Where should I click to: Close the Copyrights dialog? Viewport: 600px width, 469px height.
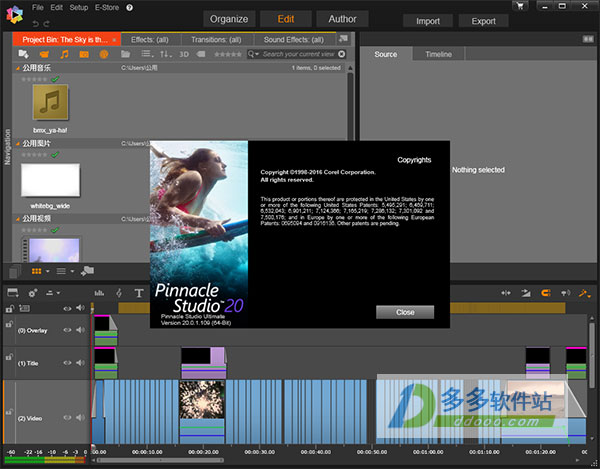[405, 312]
